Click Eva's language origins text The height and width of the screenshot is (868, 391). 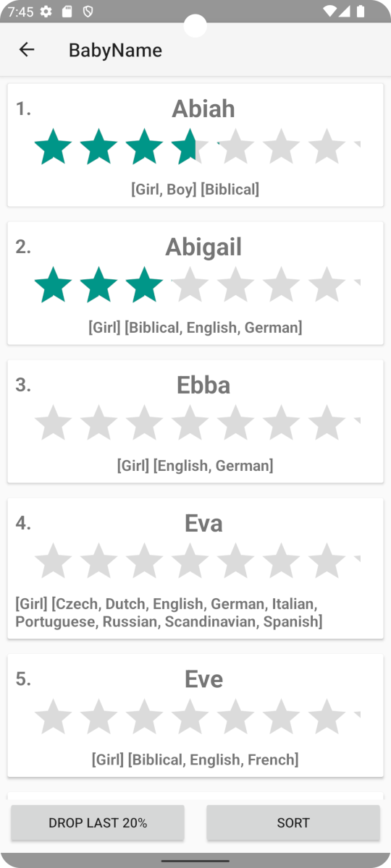point(169,613)
